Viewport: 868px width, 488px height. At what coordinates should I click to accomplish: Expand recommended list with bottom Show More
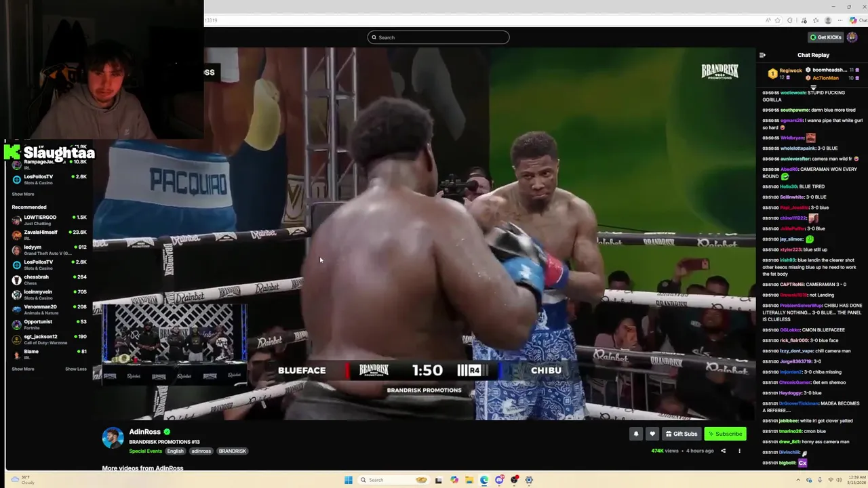23,369
